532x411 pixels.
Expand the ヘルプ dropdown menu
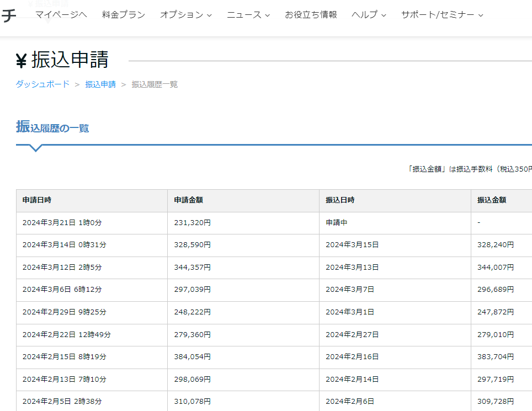point(369,14)
